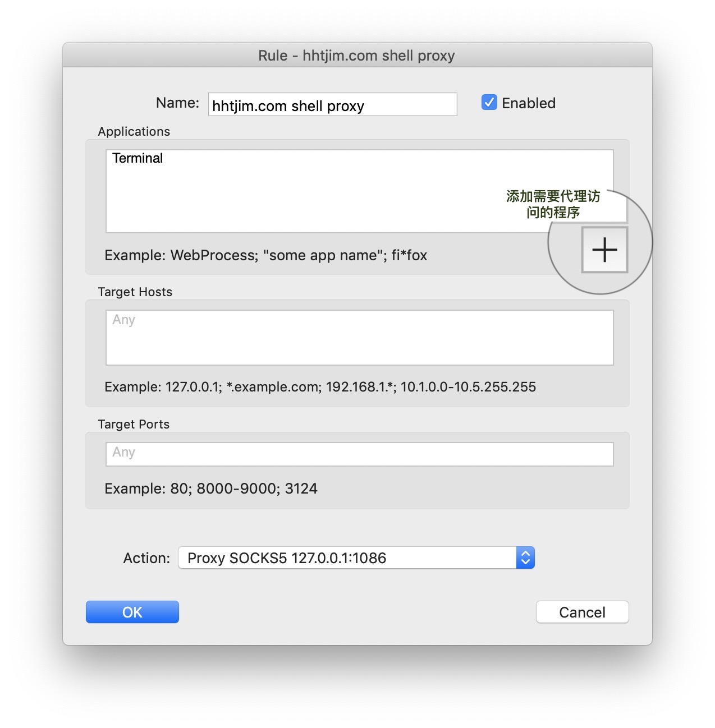Confirm the rule with the OK button

132,612
